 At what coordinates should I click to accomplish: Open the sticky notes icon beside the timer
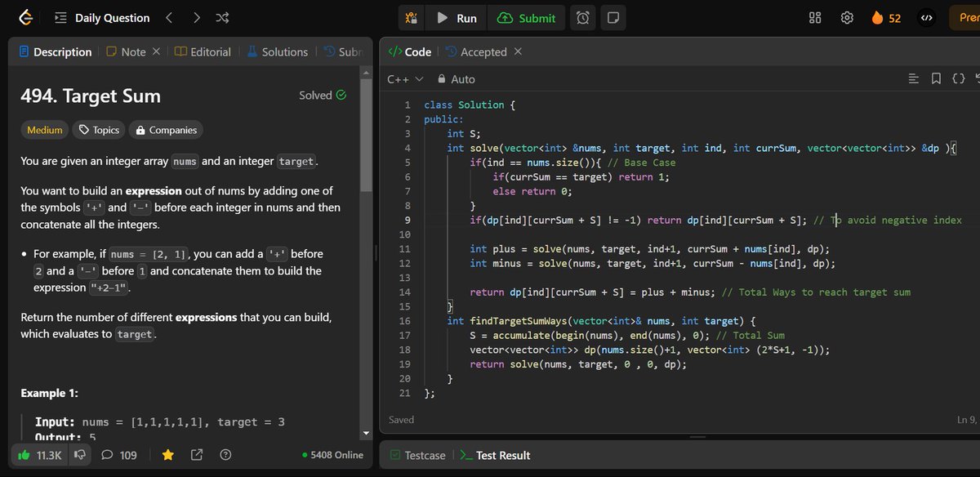pyautogui.click(x=612, y=17)
